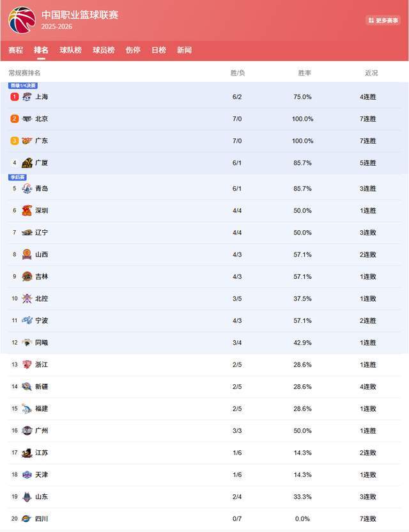This screenshot has width=409, height=532.
Task: Switch to the 球队榜 tab
Action: click(x=70, y=50)
